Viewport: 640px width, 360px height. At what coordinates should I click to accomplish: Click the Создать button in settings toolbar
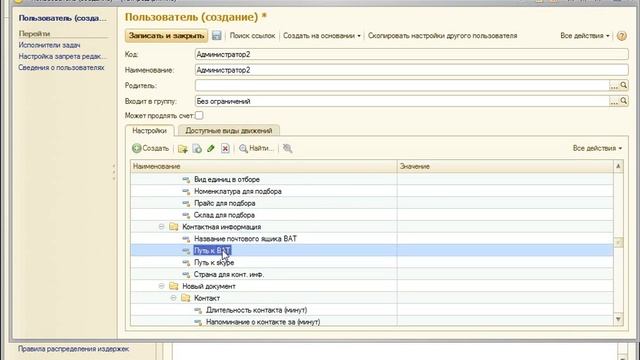(151, 148)
